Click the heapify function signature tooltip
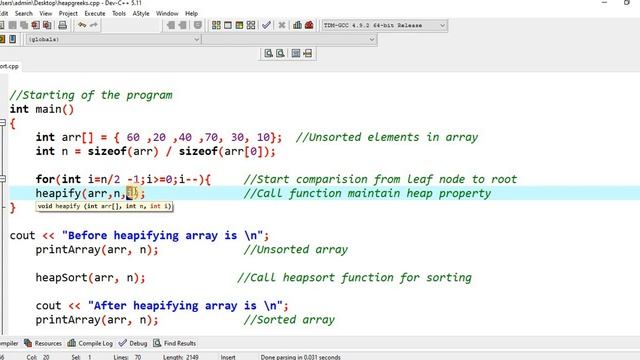 click(x=104, y=206)
